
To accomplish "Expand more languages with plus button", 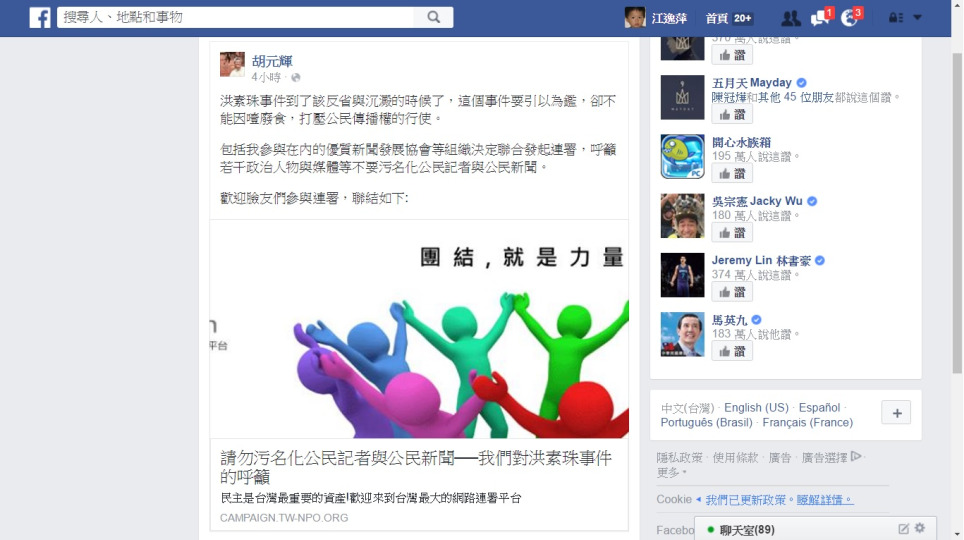I will click(x=896, y=413).
